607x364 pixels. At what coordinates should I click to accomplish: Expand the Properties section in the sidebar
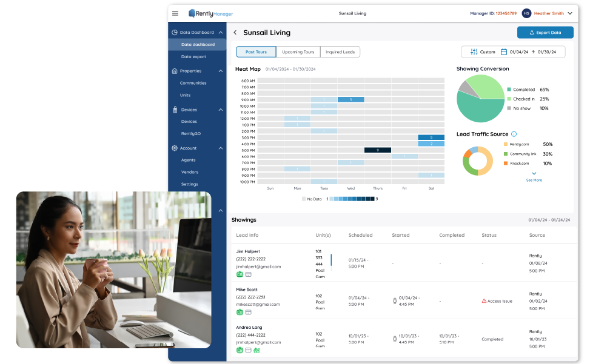point(221,71)
